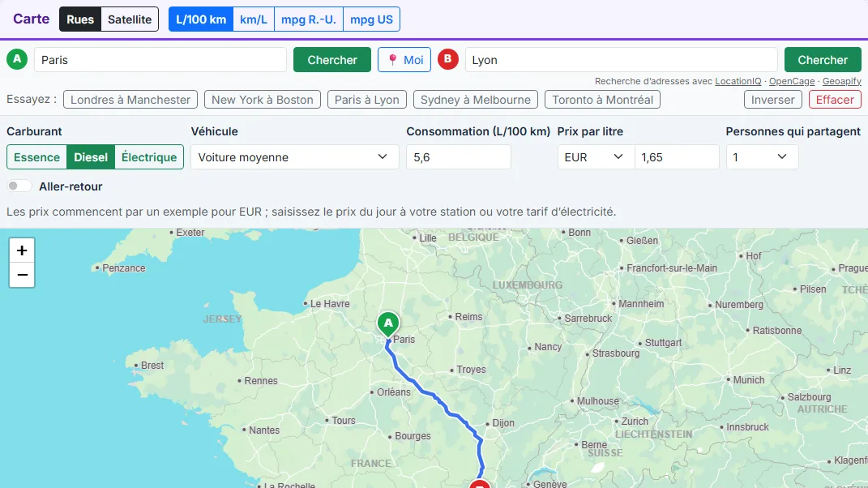This screenshot has height=488, width=868.
Task: Click the Orléans label on the map
Action: pos(394,392)
